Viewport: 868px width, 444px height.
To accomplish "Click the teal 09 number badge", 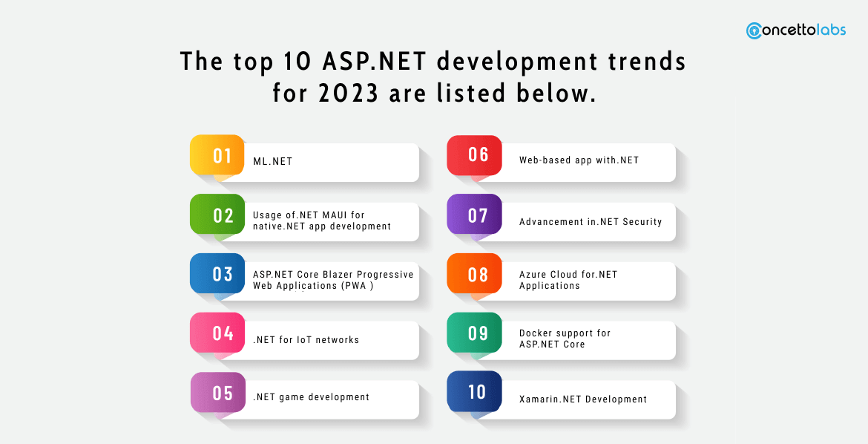I will [474, 333].
